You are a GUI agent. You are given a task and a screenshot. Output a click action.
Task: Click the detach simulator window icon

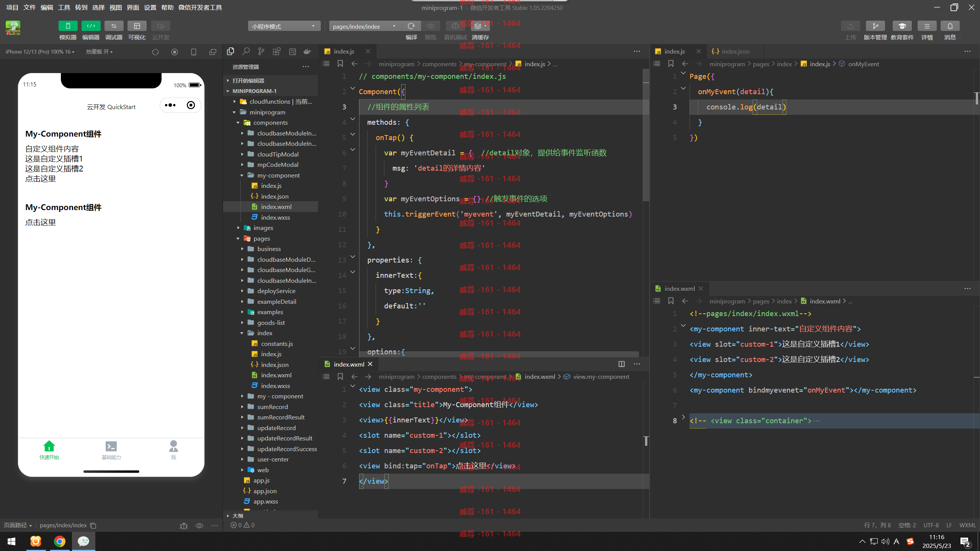[x=213, y=52]
